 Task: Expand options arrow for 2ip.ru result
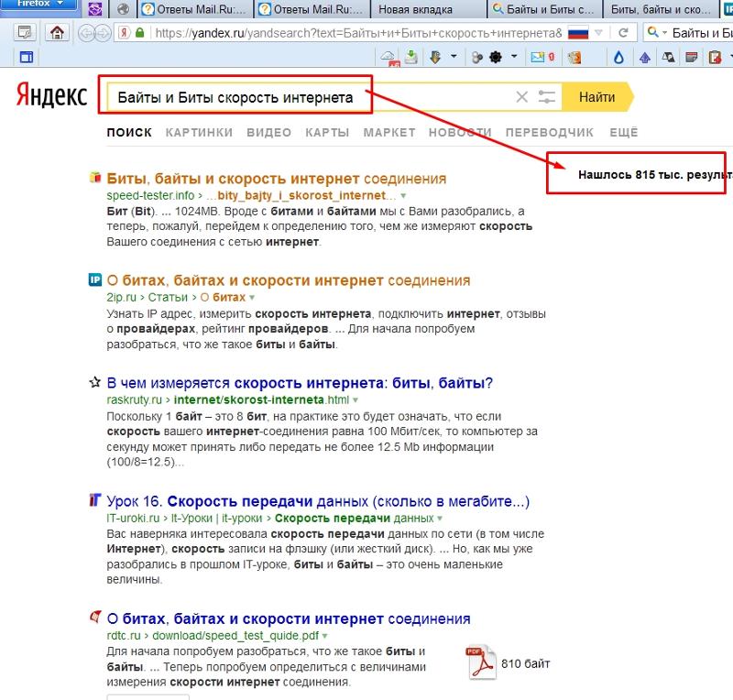[252, 298]
